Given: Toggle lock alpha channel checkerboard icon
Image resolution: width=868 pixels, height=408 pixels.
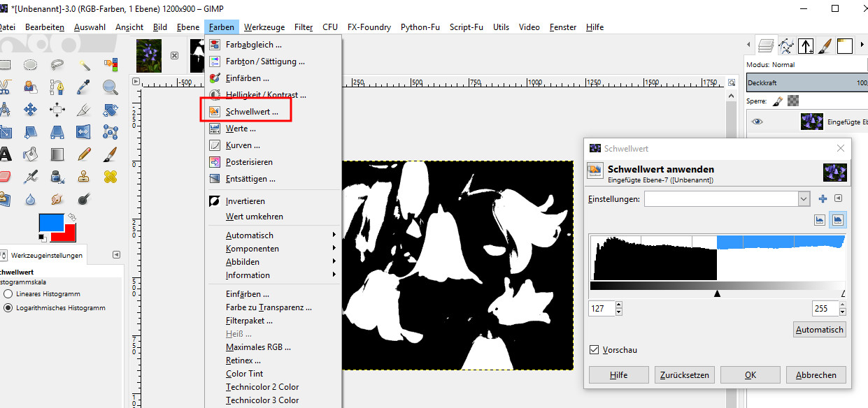Looking at the screenshot, I should [x=792, y=101].
